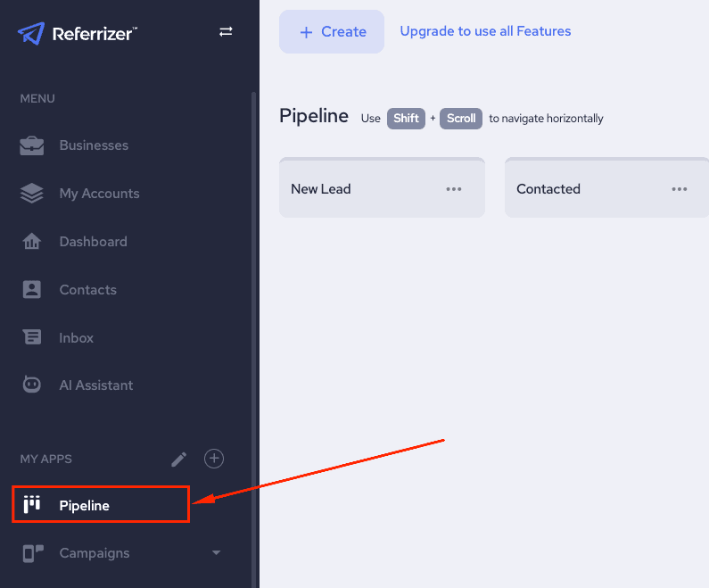Open Businesses via briefcase icon

pos(31,145)
